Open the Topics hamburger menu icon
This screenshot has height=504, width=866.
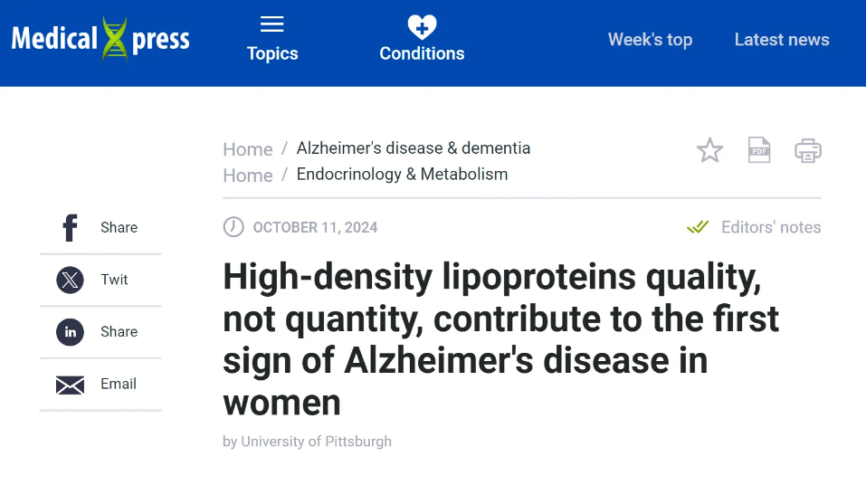[x=271, y=24]
